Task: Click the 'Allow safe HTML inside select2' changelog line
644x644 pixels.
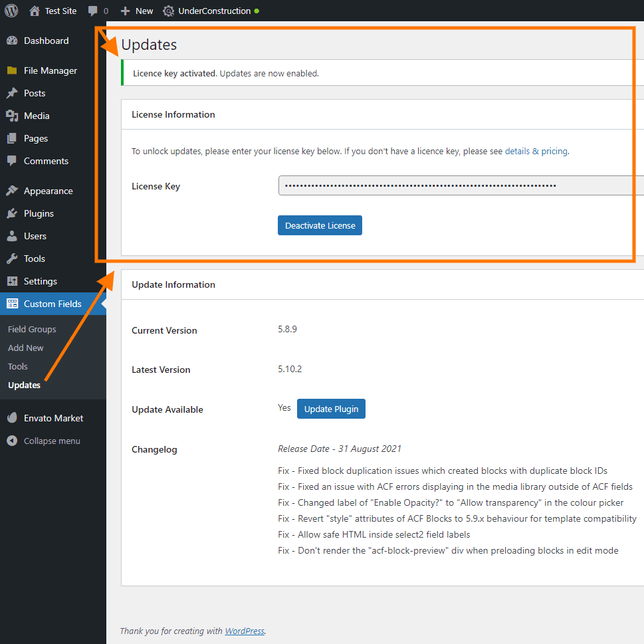Action: click(374, 535)
